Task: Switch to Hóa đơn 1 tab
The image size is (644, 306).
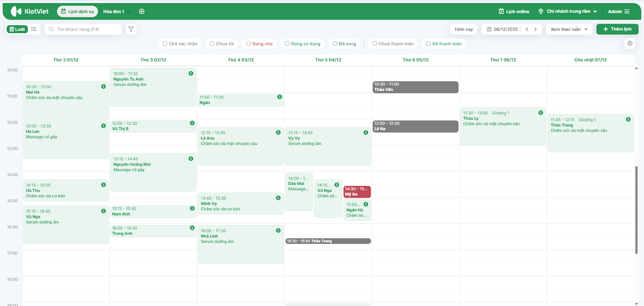Action: (114, 12)
